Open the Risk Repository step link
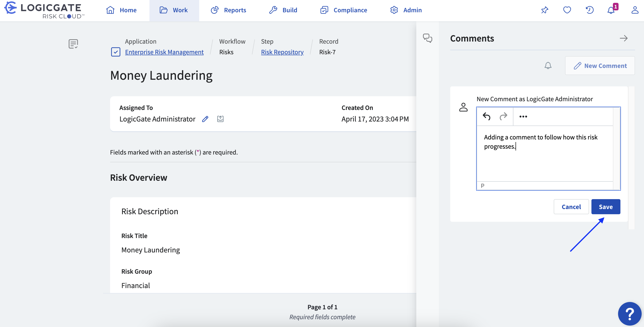 [282, 52]
